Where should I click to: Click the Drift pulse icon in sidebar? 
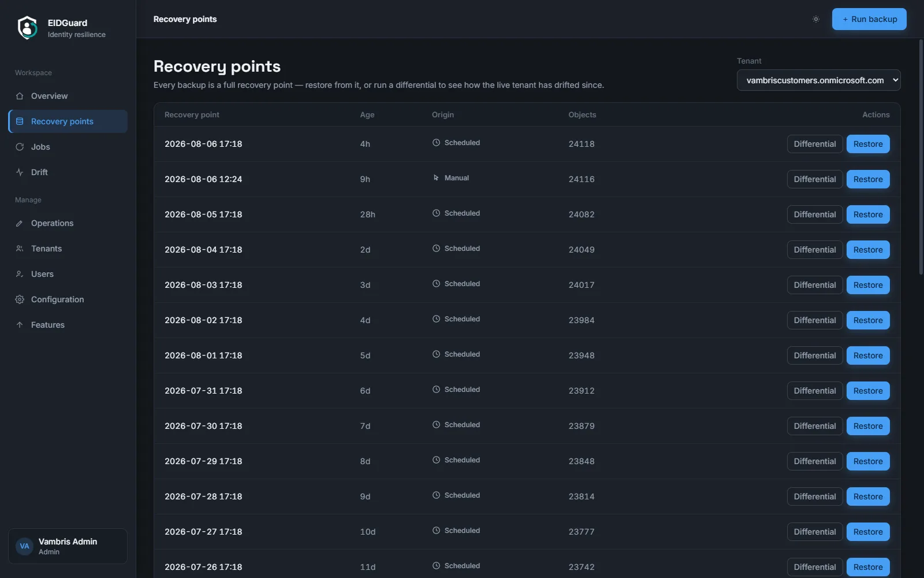(x=20, y=172)
